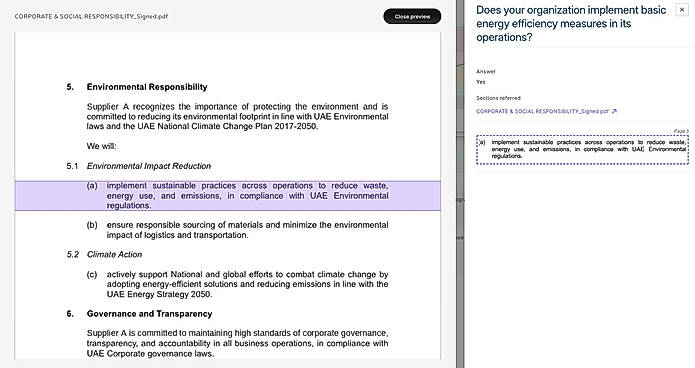695x368 pixels.
Task: Click subsection '5.1 Environmental Impact Reduction'
Action: [x=139, y=166]
